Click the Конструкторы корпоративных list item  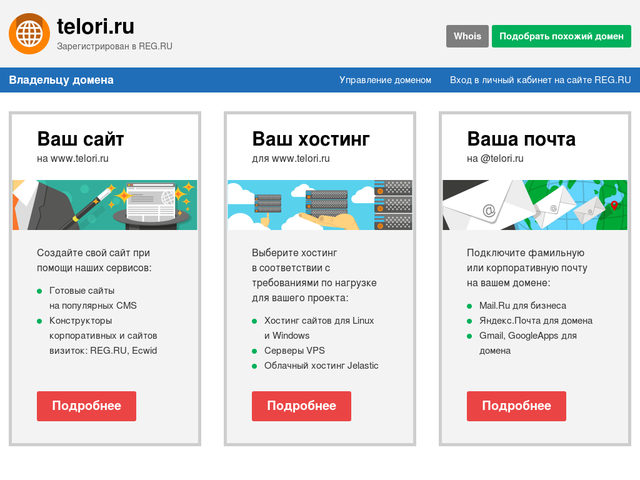pyautogui.click(x=103, y=336)
